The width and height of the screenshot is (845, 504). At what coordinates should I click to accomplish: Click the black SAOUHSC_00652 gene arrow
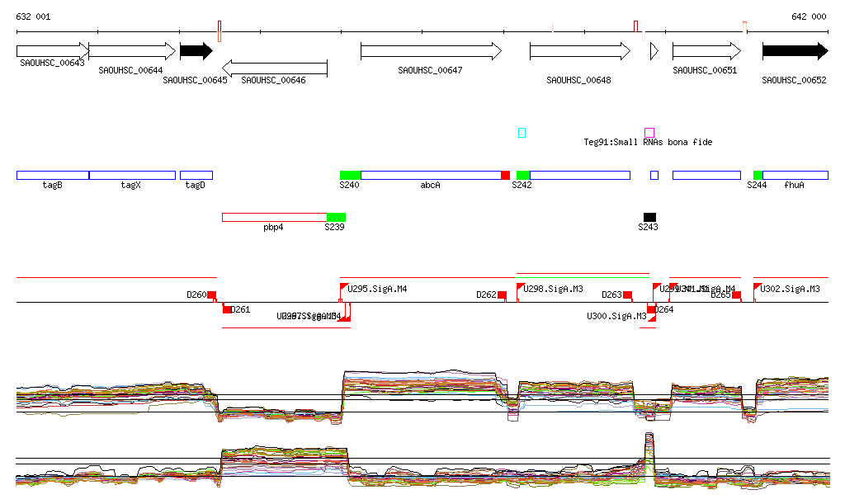click(x=795, y=51)
